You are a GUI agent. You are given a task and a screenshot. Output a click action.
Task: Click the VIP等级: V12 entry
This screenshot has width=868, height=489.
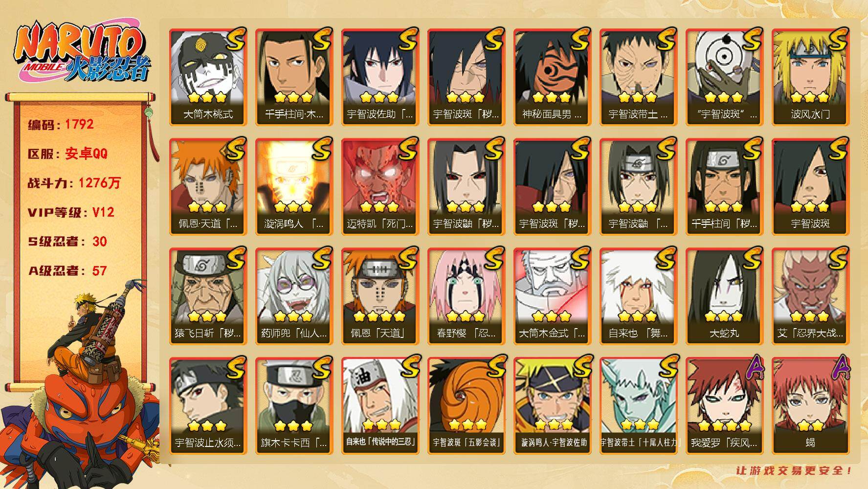[x=71, y=213]
